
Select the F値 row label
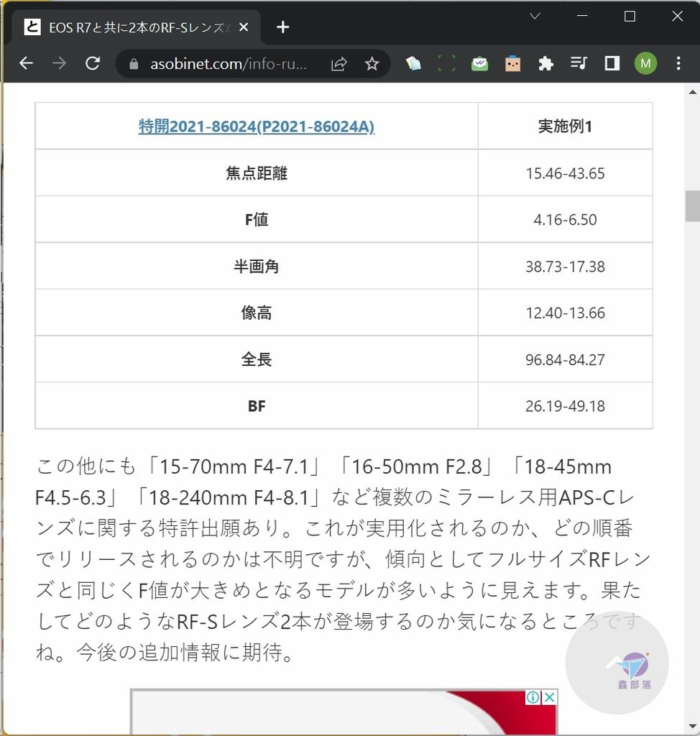[257, 220]
